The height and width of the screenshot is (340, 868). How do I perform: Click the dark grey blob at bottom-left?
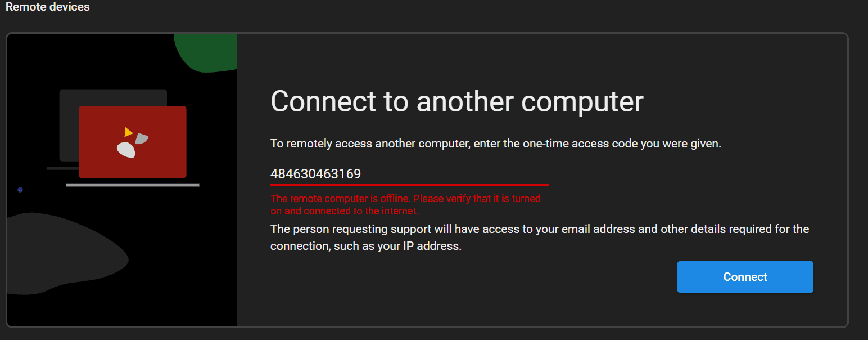pos(62,253)
